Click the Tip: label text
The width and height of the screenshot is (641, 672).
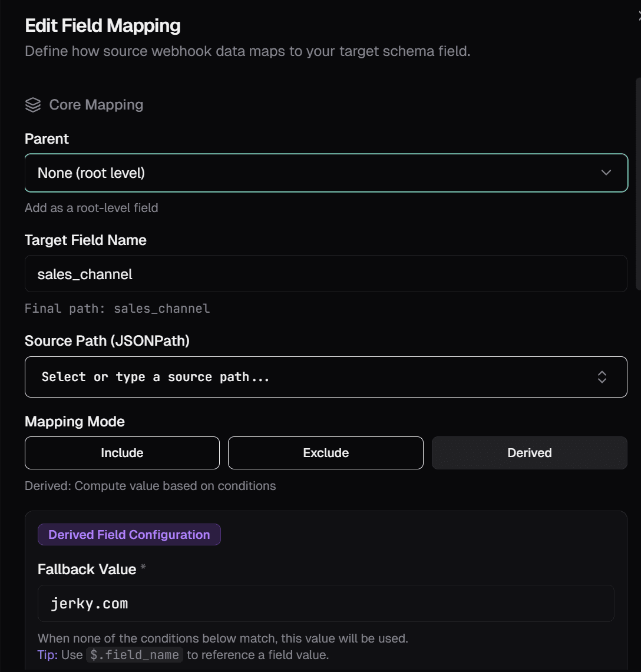[48, 655]
